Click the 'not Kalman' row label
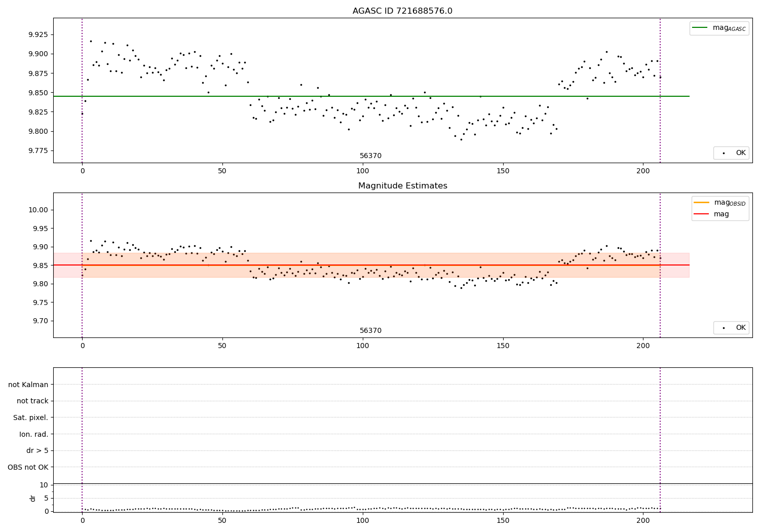 coord(28,385)
